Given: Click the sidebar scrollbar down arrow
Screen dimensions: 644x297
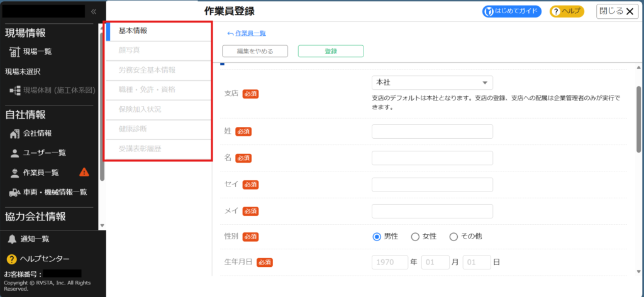Looking at the screenshot, I should 103,225.
